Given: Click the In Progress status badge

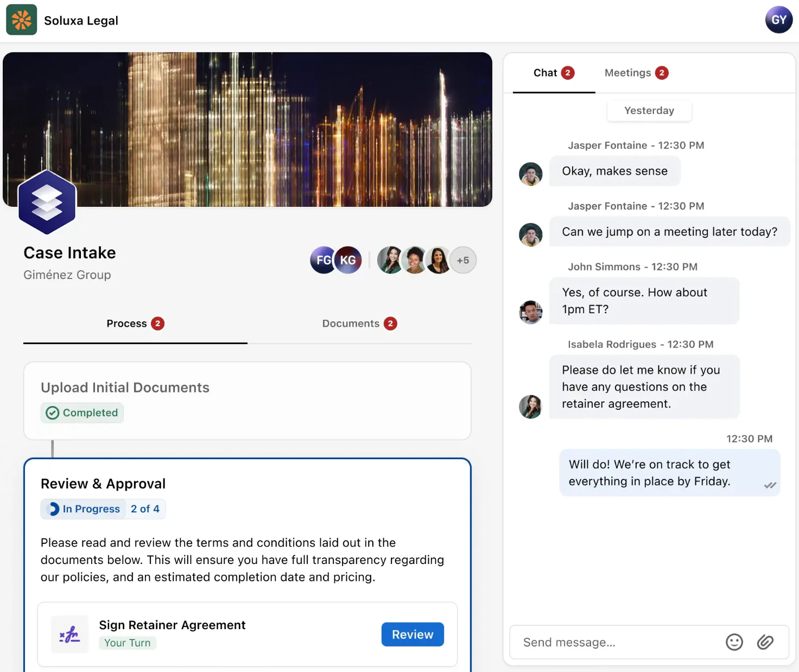Looking at the screenshot, I should tap(83, 509).
